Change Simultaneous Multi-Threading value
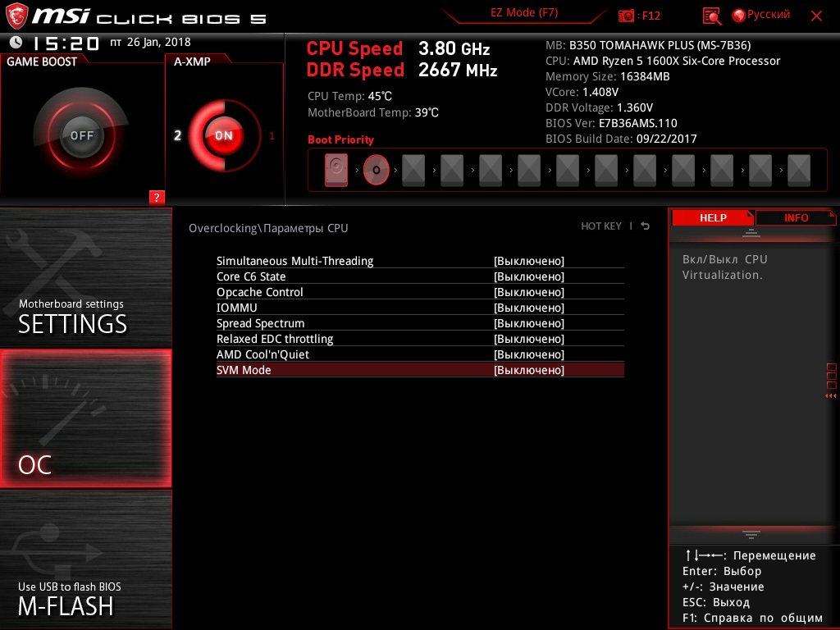The image size is (840, 630). click(529, 261)
